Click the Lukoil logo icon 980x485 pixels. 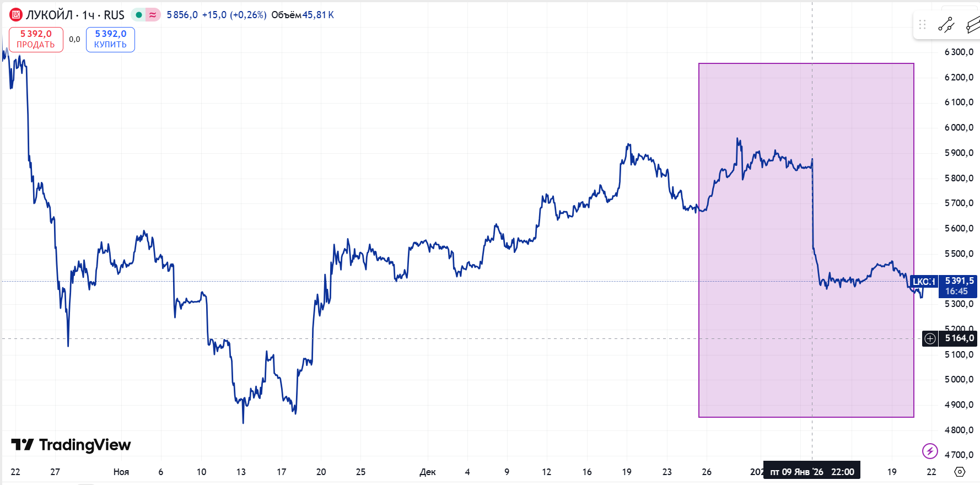[16, 15]
